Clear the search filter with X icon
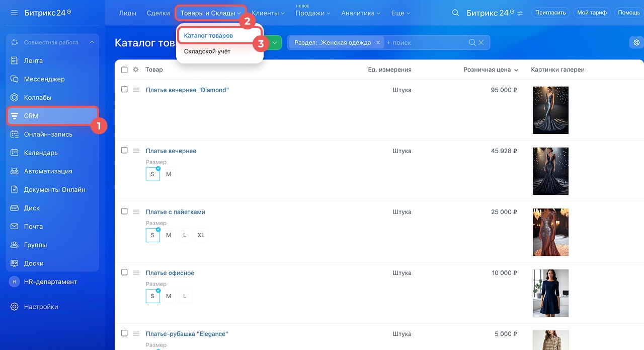Viewport: 644px width, 350px height. pos(481,43)
